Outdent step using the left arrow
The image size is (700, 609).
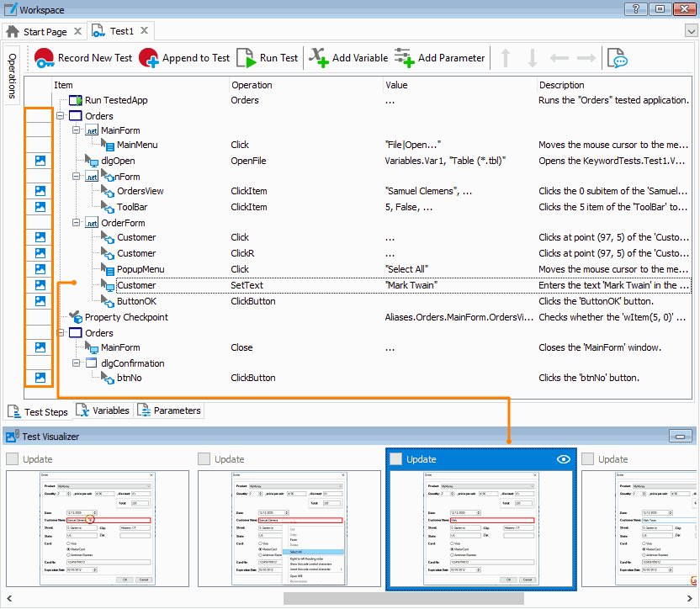click(559, 58)
